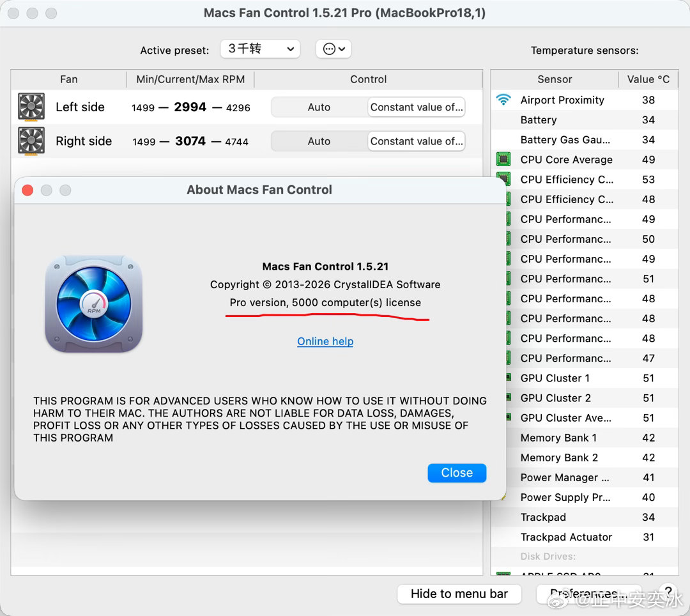Open the ellipsis preset options menu
Image resolution: width=690 pixels, height=616 pixels.
point(333,49)
